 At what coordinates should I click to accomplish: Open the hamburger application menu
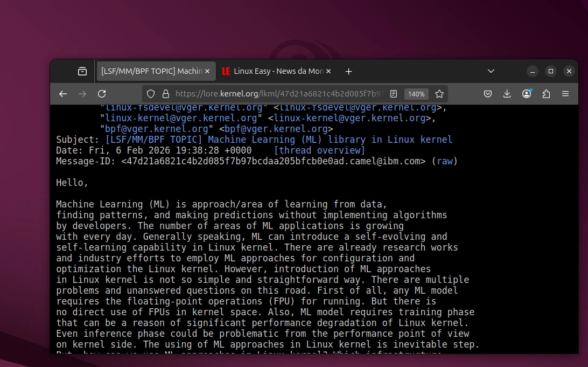(x=565, y=94)
